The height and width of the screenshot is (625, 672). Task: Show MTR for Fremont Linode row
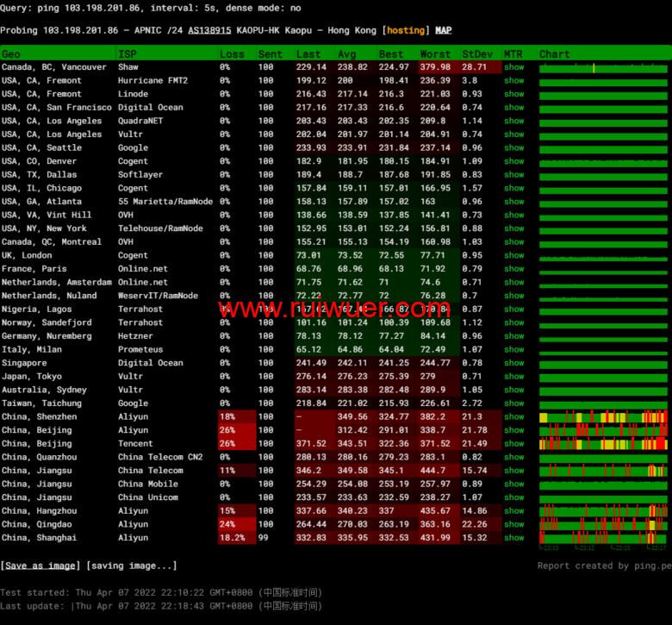pos(513,94)
